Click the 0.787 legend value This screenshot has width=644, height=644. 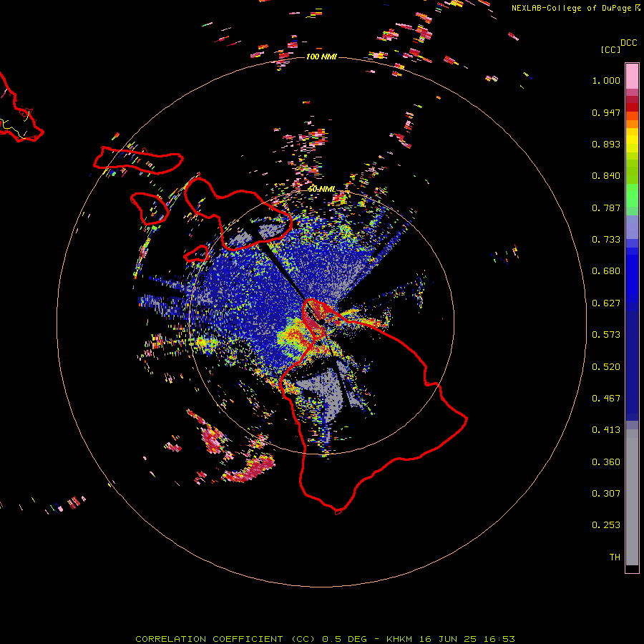(x=606, y=208)
